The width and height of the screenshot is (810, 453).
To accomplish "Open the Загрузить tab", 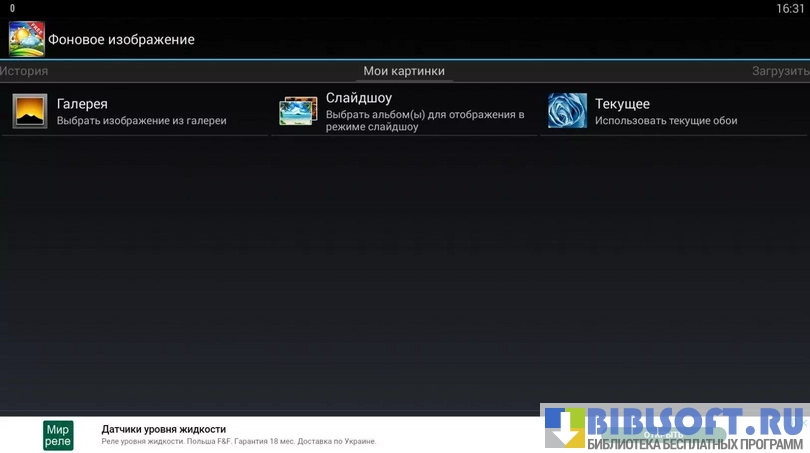I will click(x=780, y=71).
